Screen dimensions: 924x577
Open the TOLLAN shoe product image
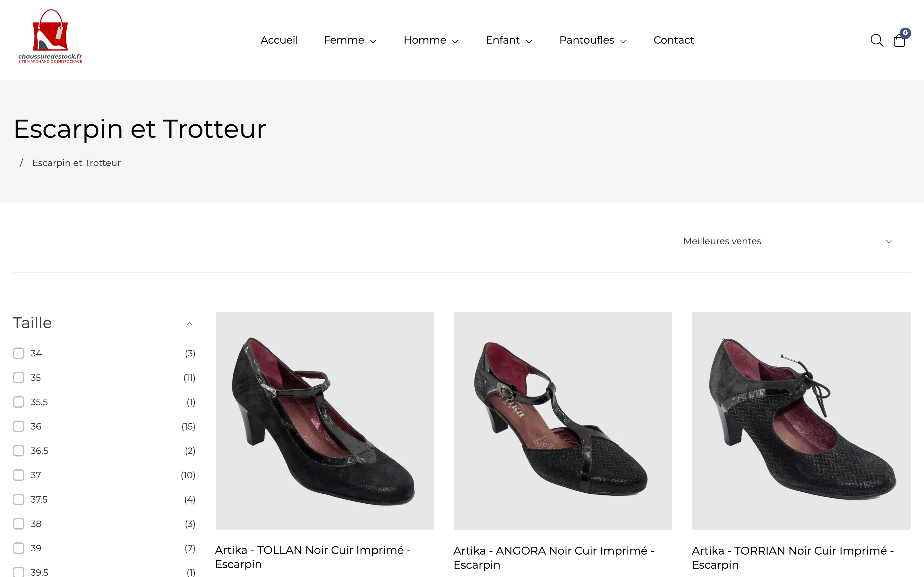pyautogui.click(x=324, y=421)
